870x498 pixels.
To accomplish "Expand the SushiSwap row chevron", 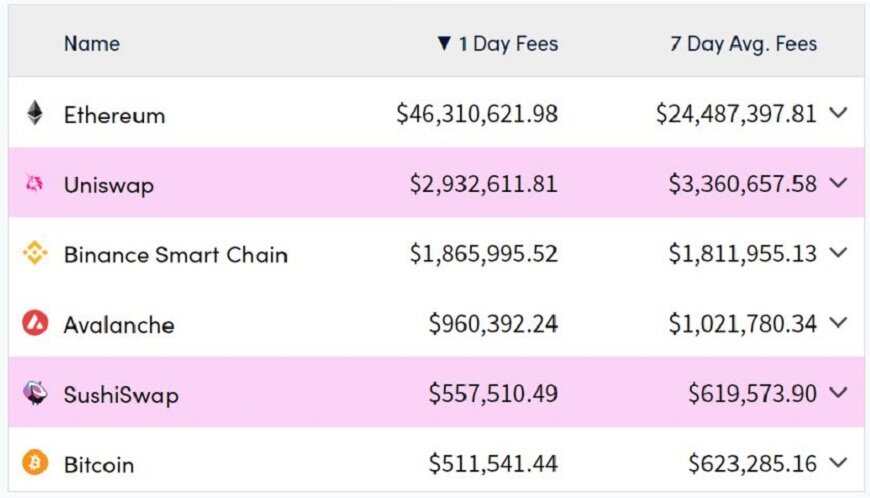I will 838,393.
